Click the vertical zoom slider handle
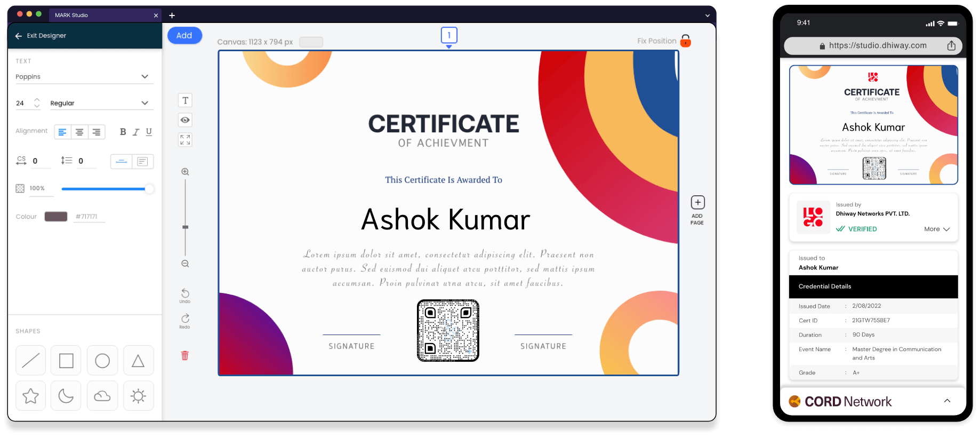The height and width of the screenshot is (437, 980). tap(185, 227)
